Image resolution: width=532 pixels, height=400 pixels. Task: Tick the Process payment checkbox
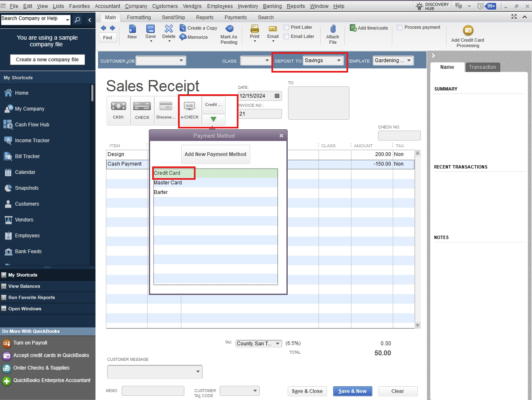[x=400, y=28]
